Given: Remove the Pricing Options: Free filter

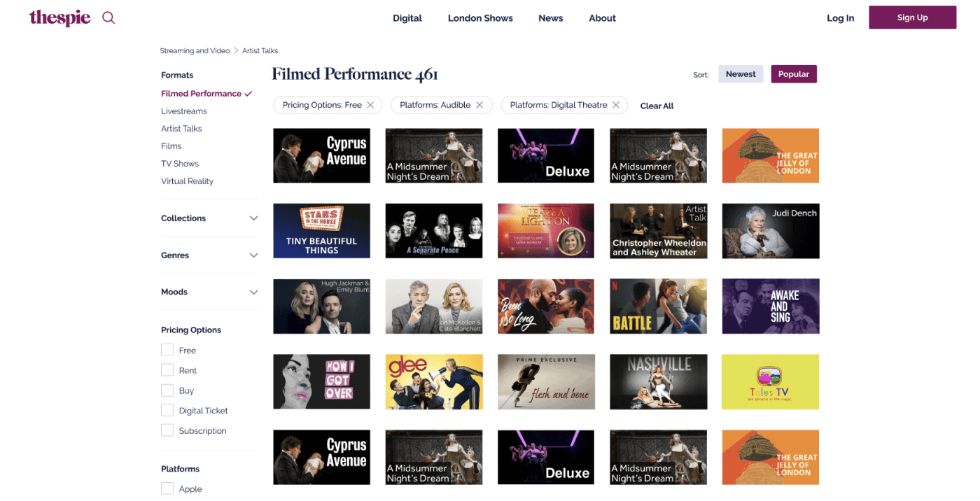Looking at the screenshot, I should click(x=370, y=105).
